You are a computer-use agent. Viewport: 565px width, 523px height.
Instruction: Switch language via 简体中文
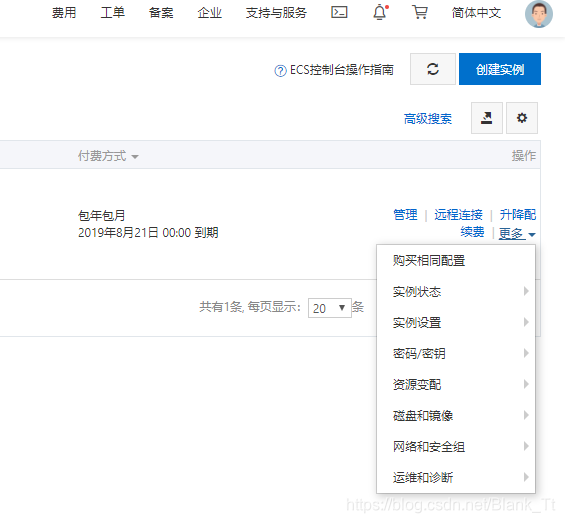pos(476,13)
